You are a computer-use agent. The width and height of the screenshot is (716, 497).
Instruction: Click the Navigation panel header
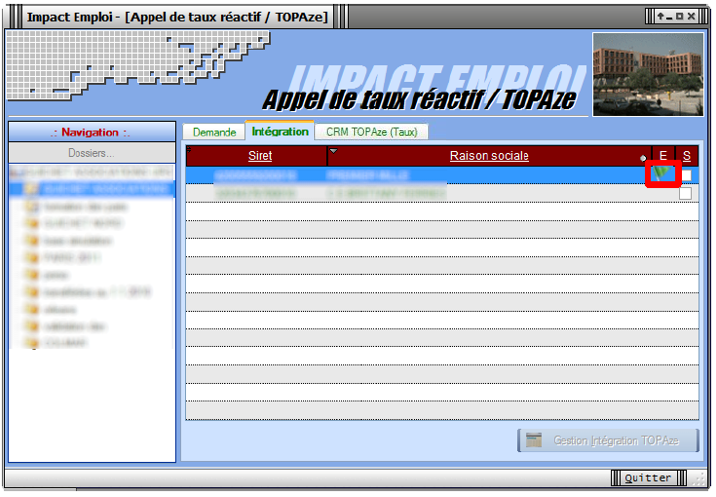tap(92, 132)
